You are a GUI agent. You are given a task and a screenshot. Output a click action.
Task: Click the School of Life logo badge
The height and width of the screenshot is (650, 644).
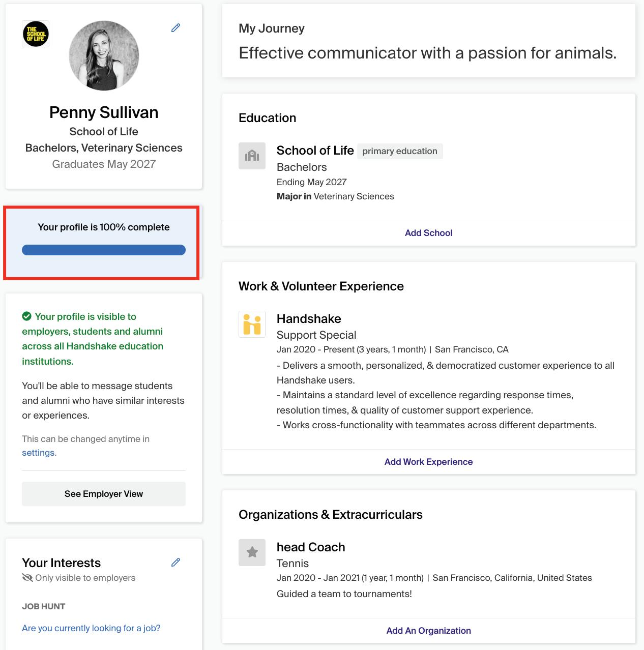click(x=36, y=34)
